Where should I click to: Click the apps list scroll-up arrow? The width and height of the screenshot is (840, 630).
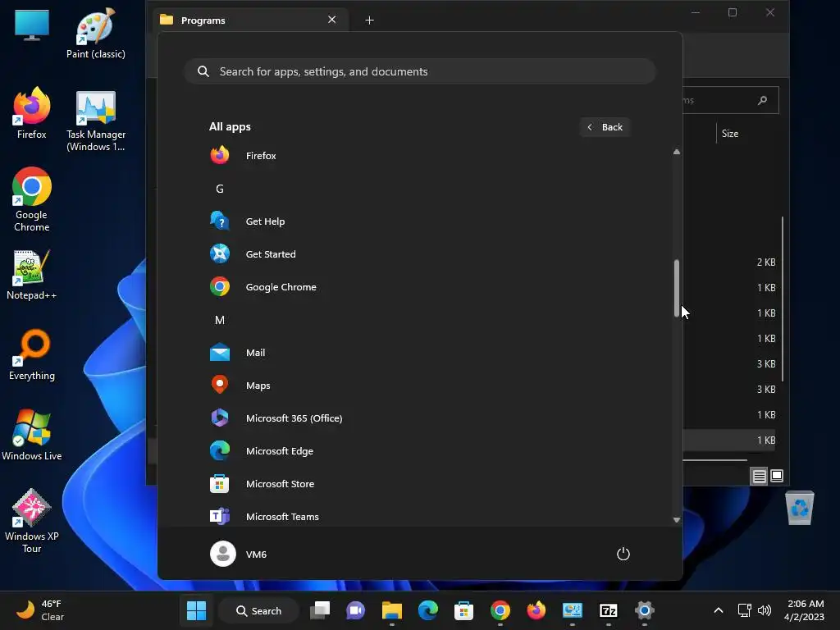point(677,152)
